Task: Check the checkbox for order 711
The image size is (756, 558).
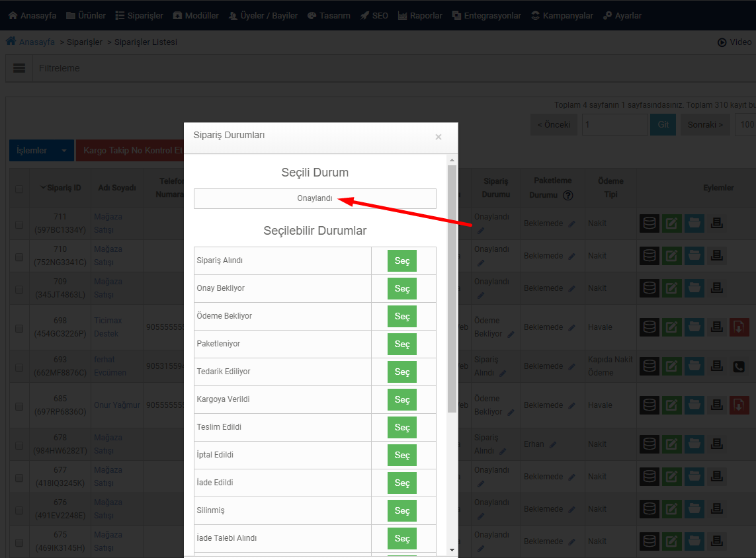Action: (x=19, y=225)
